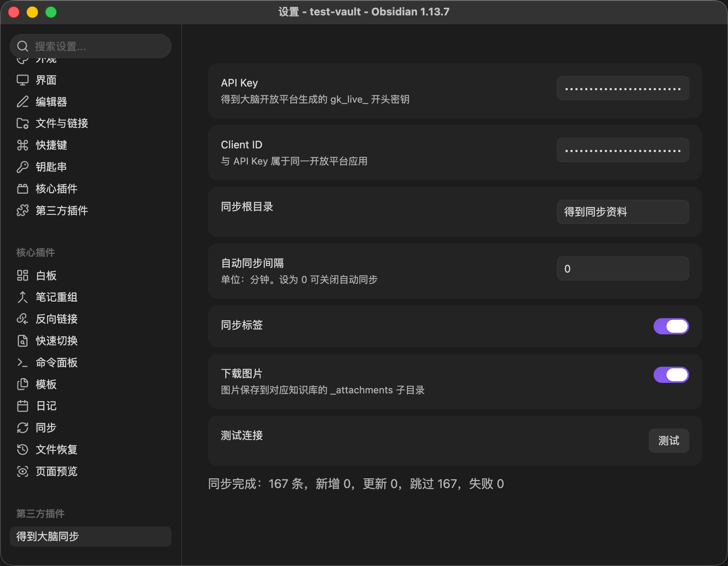
Task: Click the 核心插件 section heading in the sidebar
Action: point(36,253)
